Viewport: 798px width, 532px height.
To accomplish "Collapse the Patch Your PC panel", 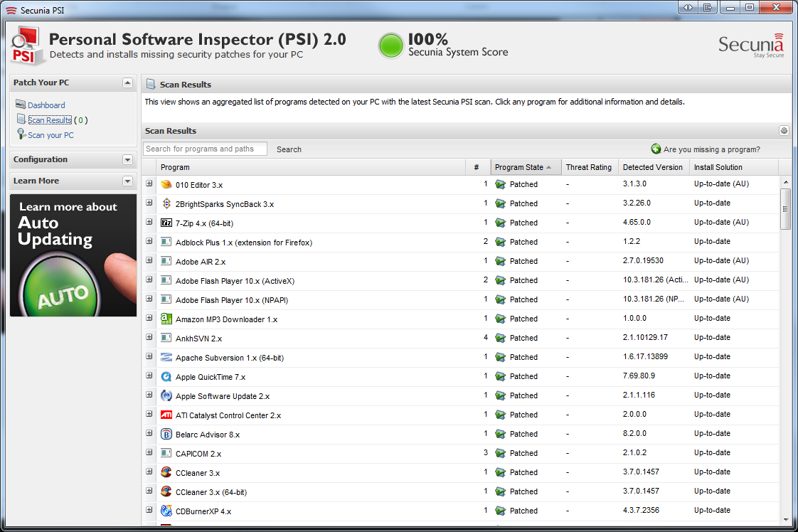I will pyautogui.click(x=128, y=83).
